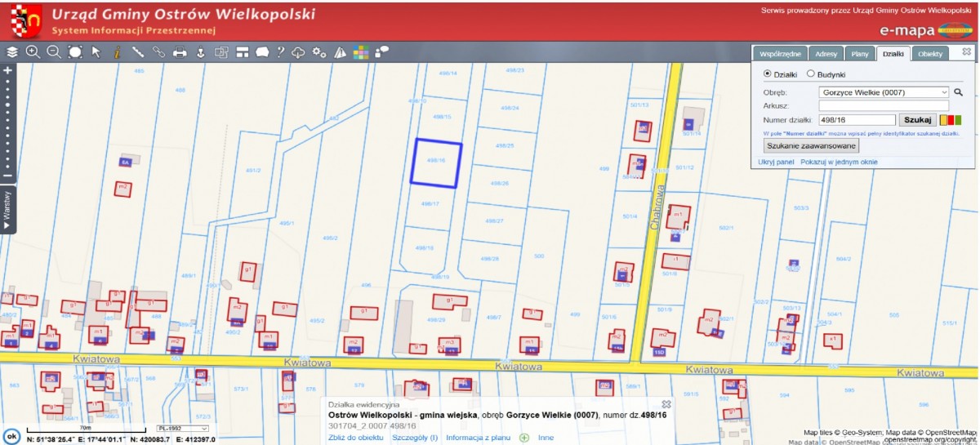
Task: Switch to the Współrzędne tab
Action: [x=779, y=54]
